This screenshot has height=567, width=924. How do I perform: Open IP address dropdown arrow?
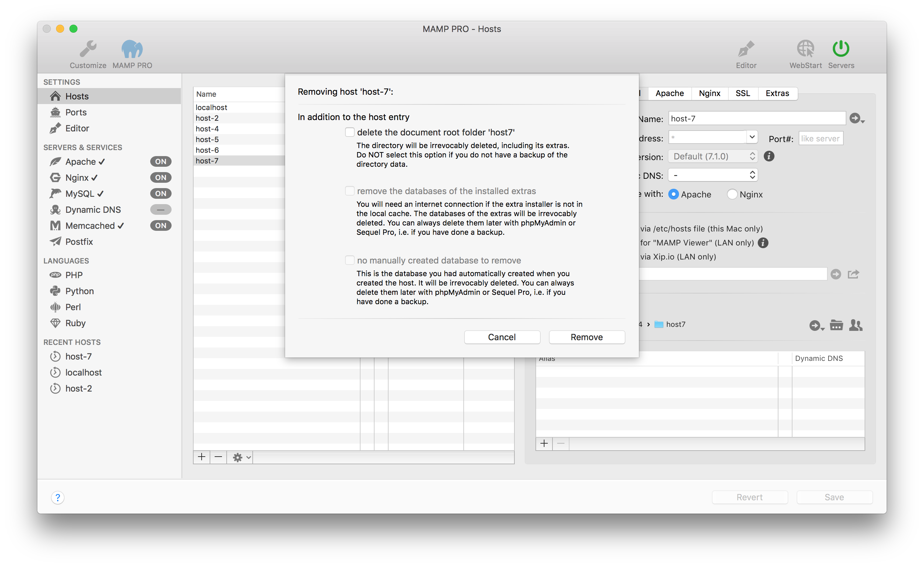tap(752, 137)
